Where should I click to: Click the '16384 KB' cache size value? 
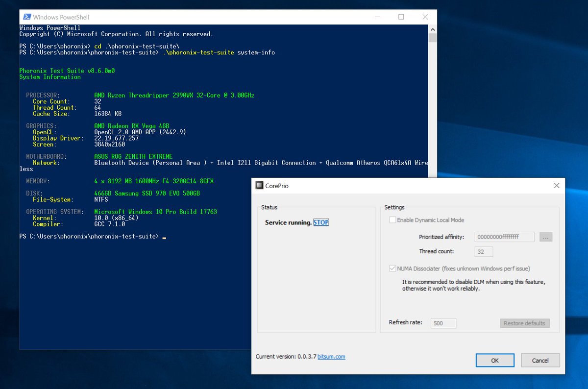(108, 114)
